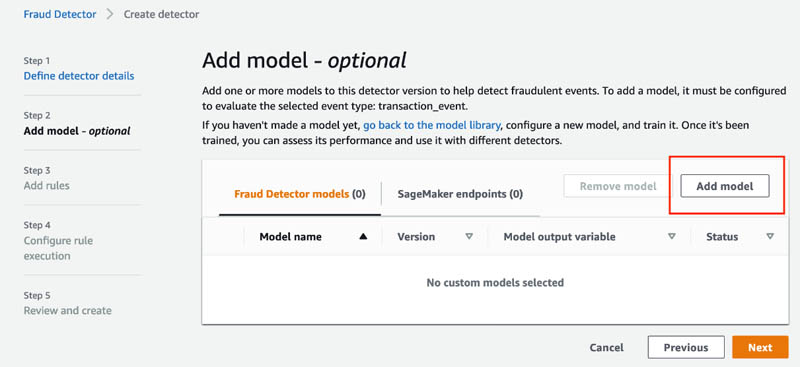
Task: Sort by Model name ascending arrow
Action: (363, 236)
